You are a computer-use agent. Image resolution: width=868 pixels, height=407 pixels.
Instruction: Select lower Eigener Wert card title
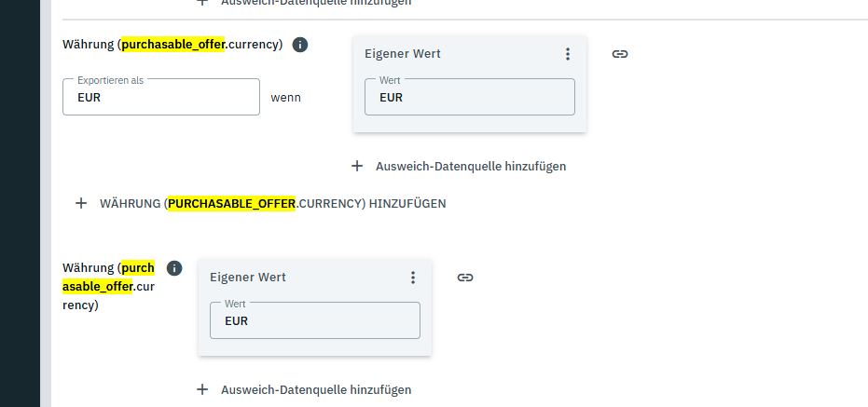248,278
